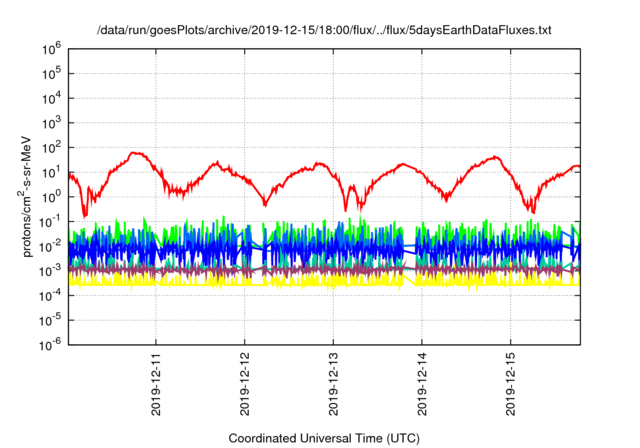Click the 2019-12-14 date label

pyautogui.click(x=422, y=384)
